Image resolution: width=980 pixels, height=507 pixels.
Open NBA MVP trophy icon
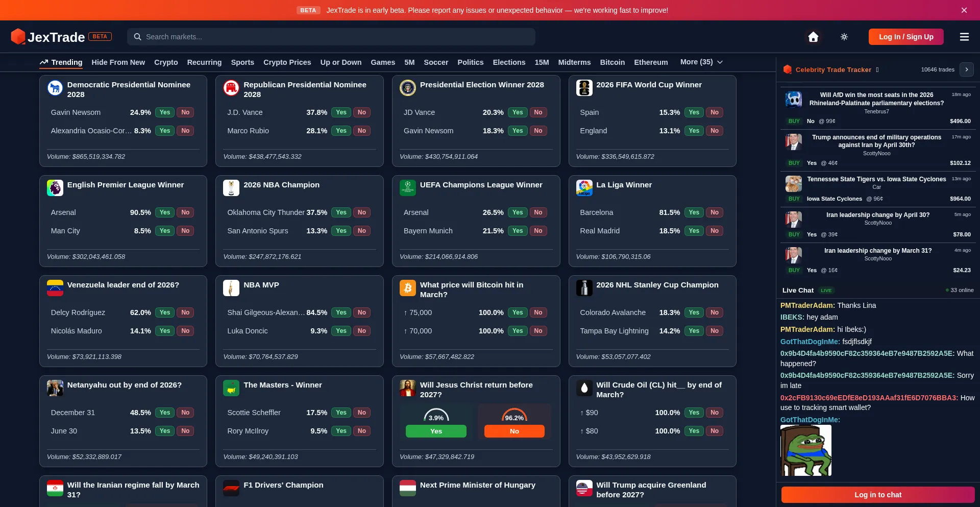coord(231,288)
